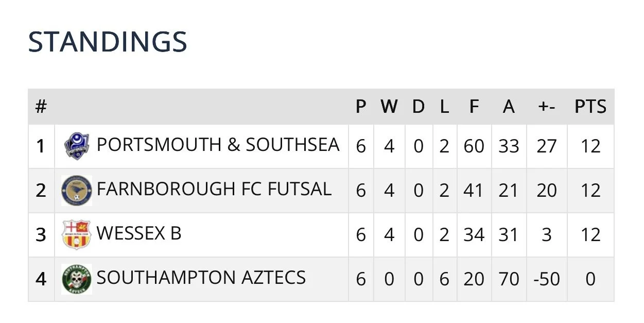
Task: Click the F goals-for column header
Action: [474, 107]
